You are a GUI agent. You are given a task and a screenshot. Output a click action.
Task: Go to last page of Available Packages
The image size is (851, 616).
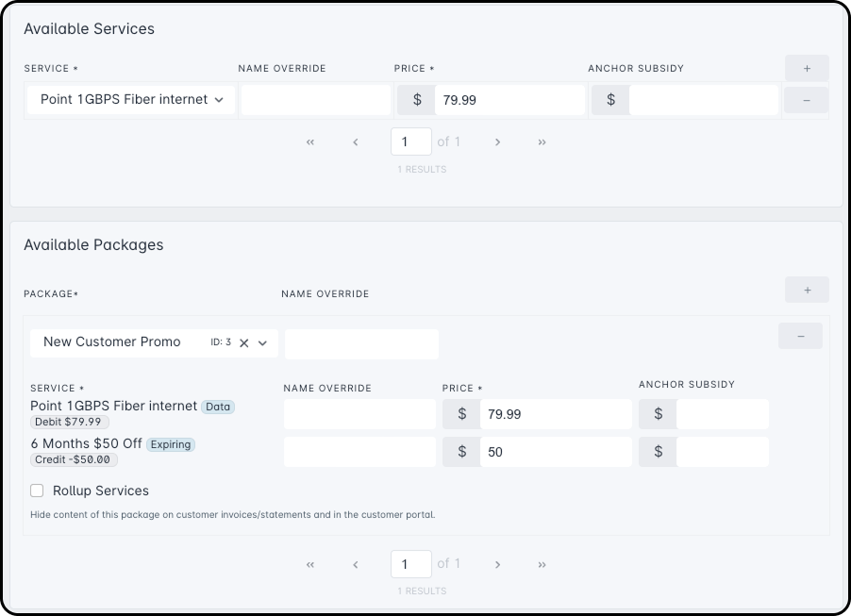542,564
